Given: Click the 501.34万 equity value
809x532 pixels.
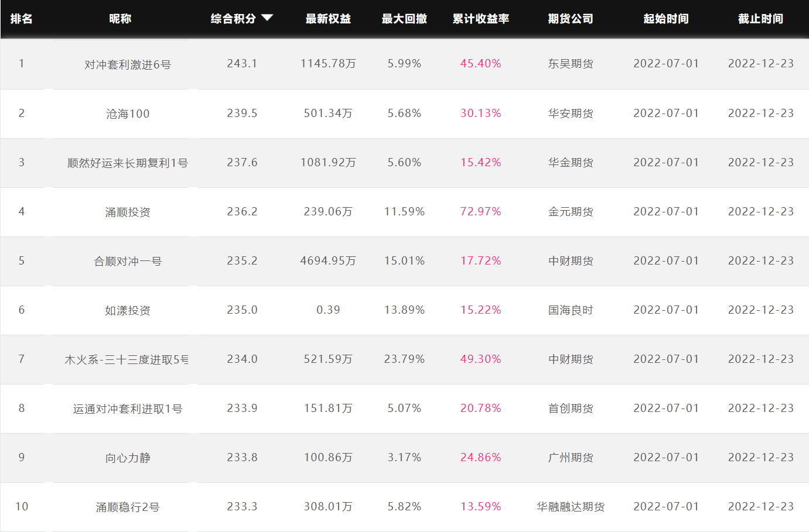Looking at the screenshot, I should pos(328,113).
